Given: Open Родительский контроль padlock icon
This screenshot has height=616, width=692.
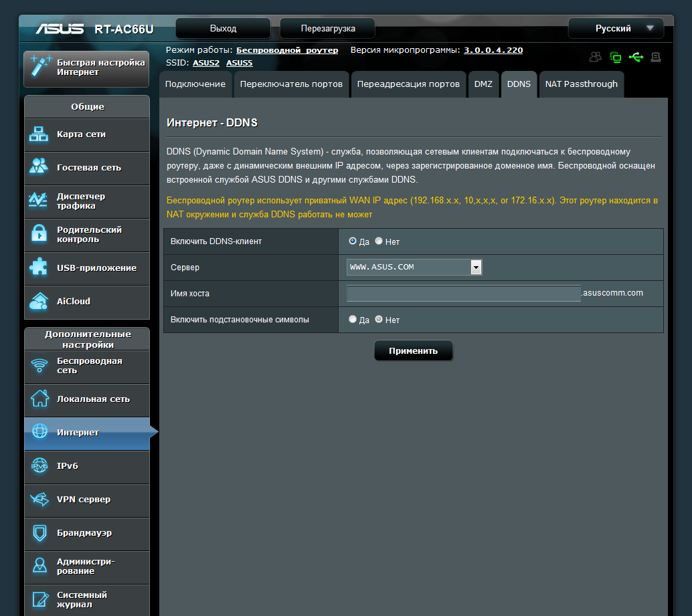Looking at the screenshot, I should pyautogui.click(x=39, y=233).
